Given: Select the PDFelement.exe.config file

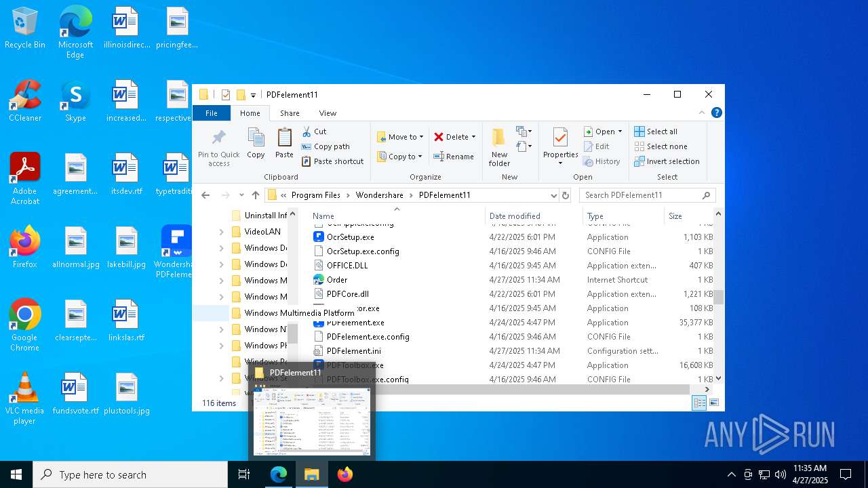Looking at the screenshot, I should 368,337.
